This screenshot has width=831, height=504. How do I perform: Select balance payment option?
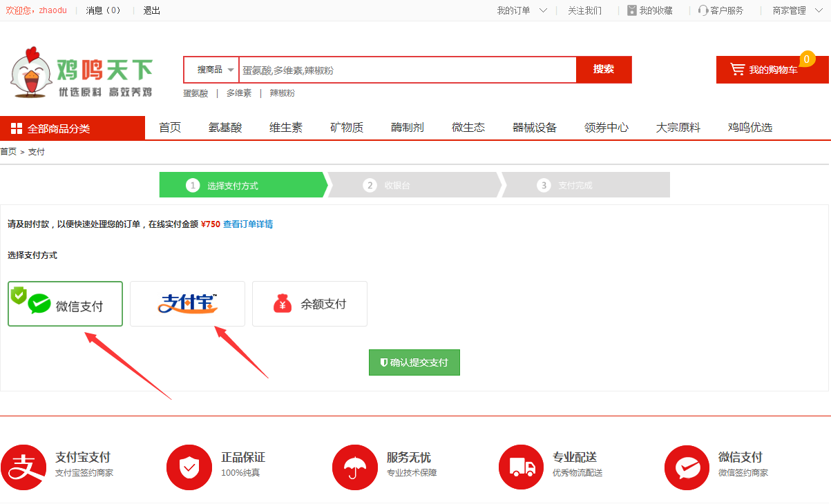pyautogui.click(x=309, y=304)
